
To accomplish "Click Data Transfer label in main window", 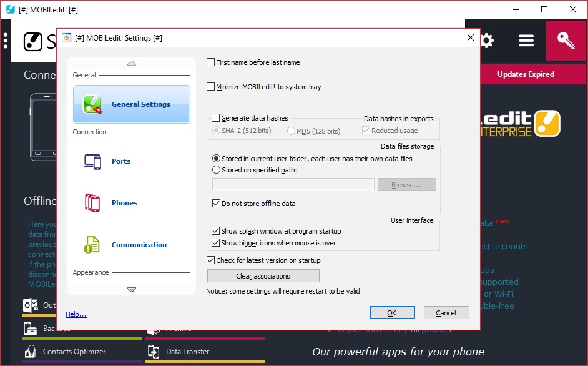I will pyautogui.click(x=188, y=352).
